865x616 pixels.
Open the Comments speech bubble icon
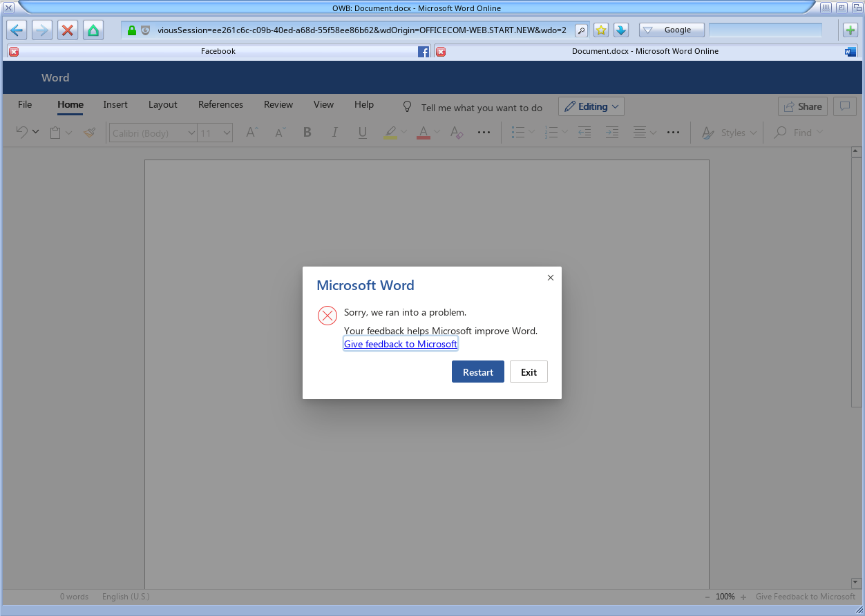(x=845, y=106)
